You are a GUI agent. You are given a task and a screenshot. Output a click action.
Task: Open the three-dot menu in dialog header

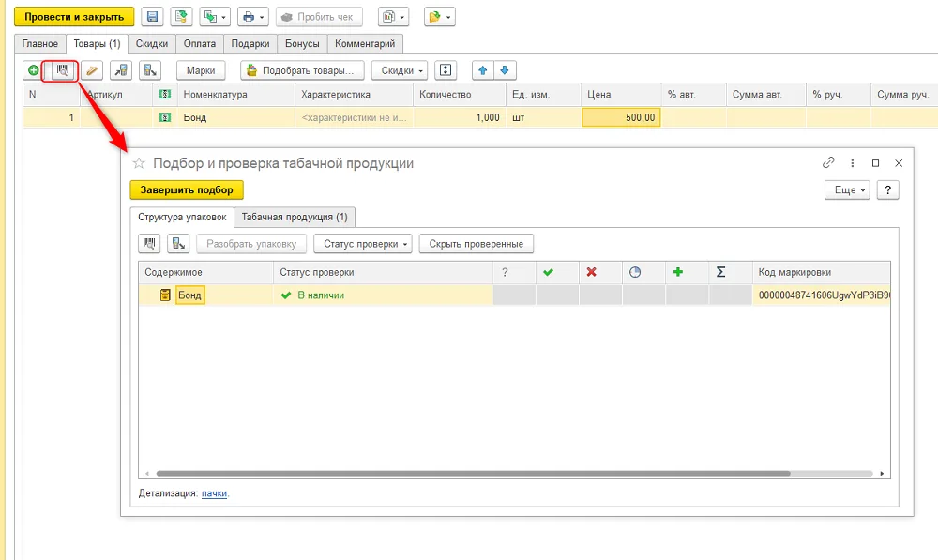pos(853,162)
